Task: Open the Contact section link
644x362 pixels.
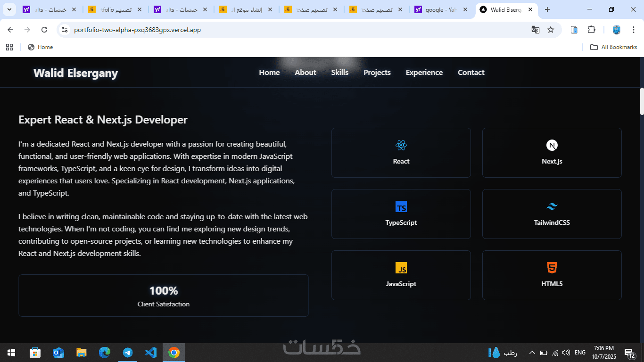Action: (471, 73)
